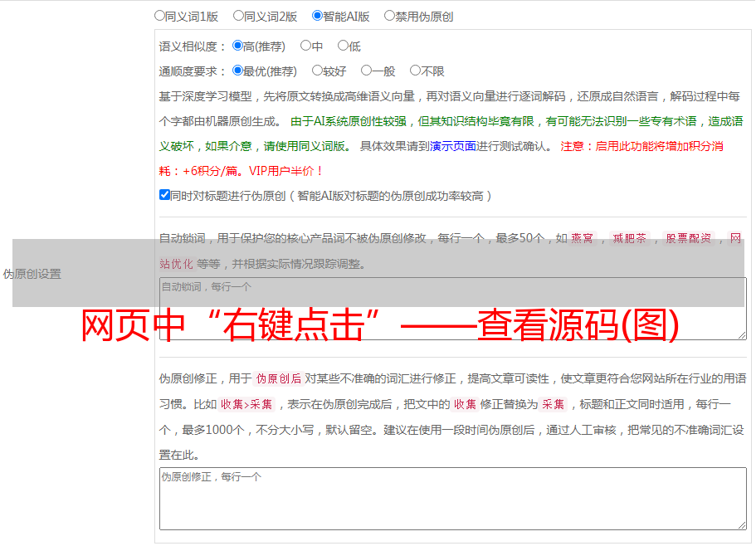The image size is (756, 546).
Task: Click the 伪原创设置 section label
Action: 32,274
